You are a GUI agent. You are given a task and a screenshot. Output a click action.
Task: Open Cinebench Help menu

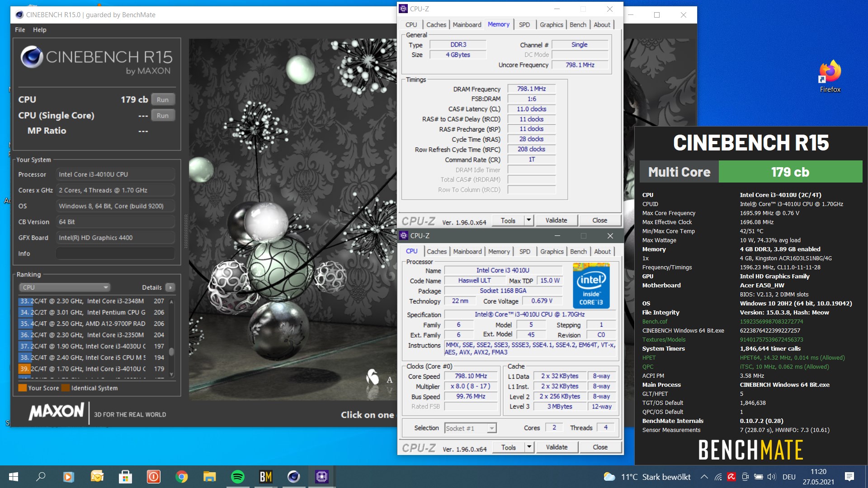pos(39,30)
